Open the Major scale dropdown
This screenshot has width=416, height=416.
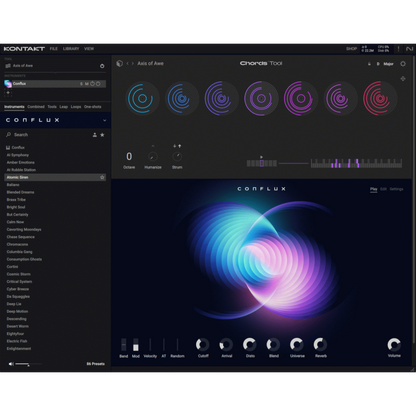click(388, 64)
